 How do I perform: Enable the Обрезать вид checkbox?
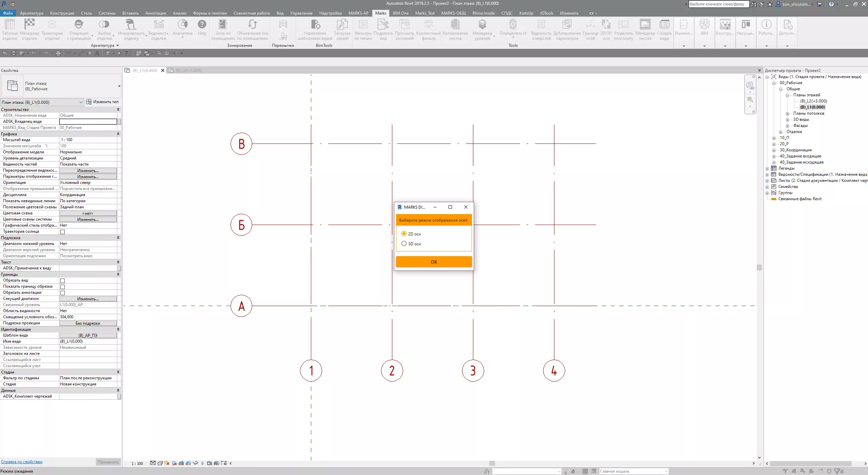click(x=62, y=281)
